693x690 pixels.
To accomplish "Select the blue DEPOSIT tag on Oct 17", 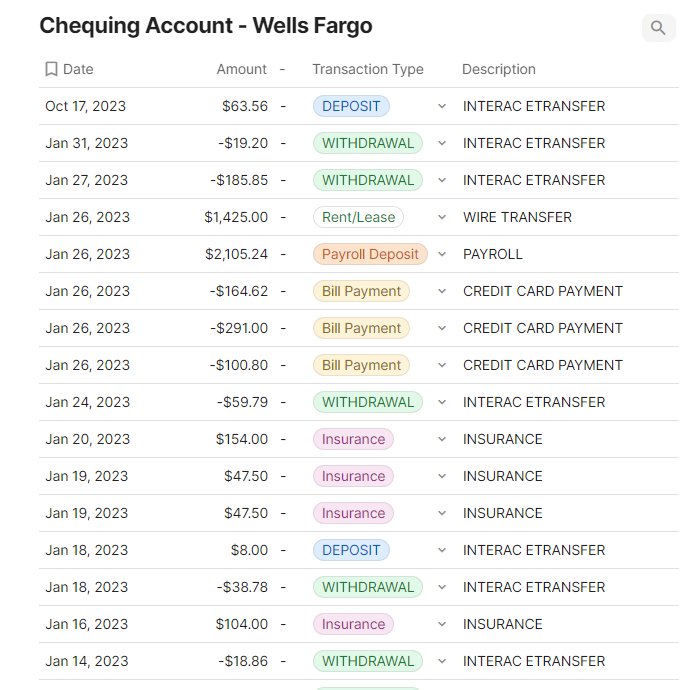I will coord(351,106).
